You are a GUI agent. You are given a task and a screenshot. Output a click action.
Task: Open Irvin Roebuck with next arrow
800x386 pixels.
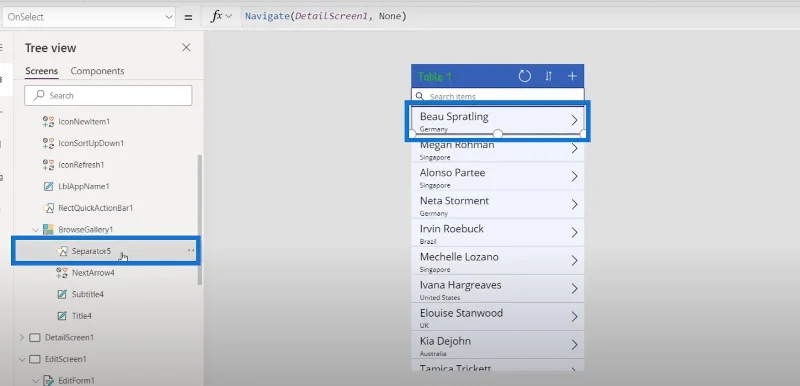[574, 233]
